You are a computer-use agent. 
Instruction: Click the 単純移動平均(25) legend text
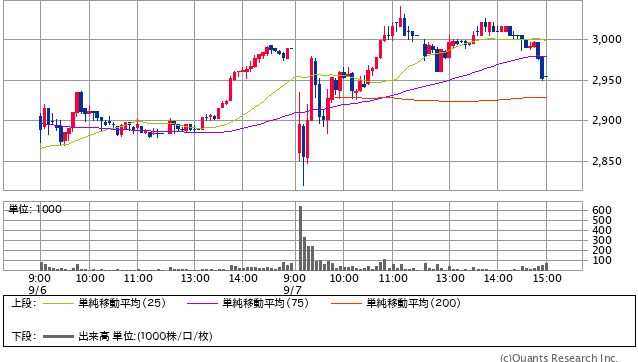(x=122, y=303)
